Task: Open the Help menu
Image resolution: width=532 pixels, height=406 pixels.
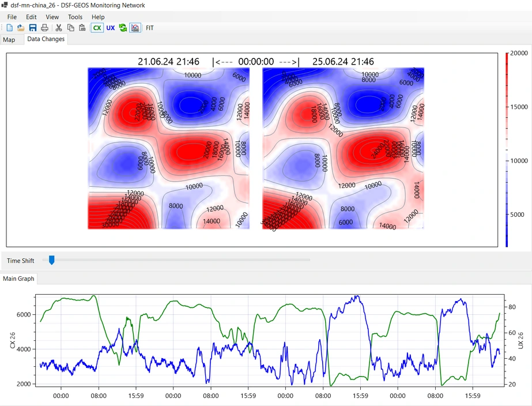Action: pyautogui.click(x=98, y=17)
